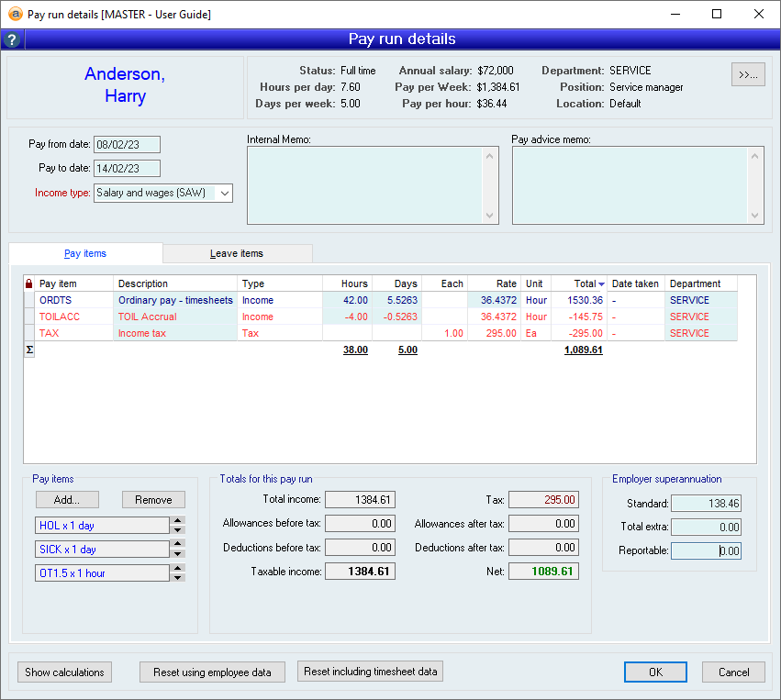
Task: Click Reset including timesheet data button
Action: pyautogui.click(x=372, y=672)
